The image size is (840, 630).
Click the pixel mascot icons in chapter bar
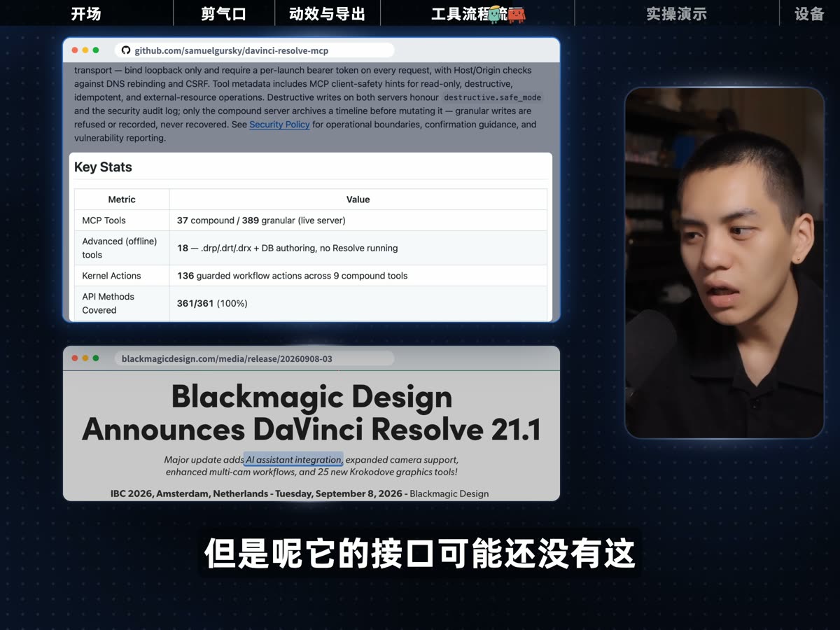(x=507, y=14)
